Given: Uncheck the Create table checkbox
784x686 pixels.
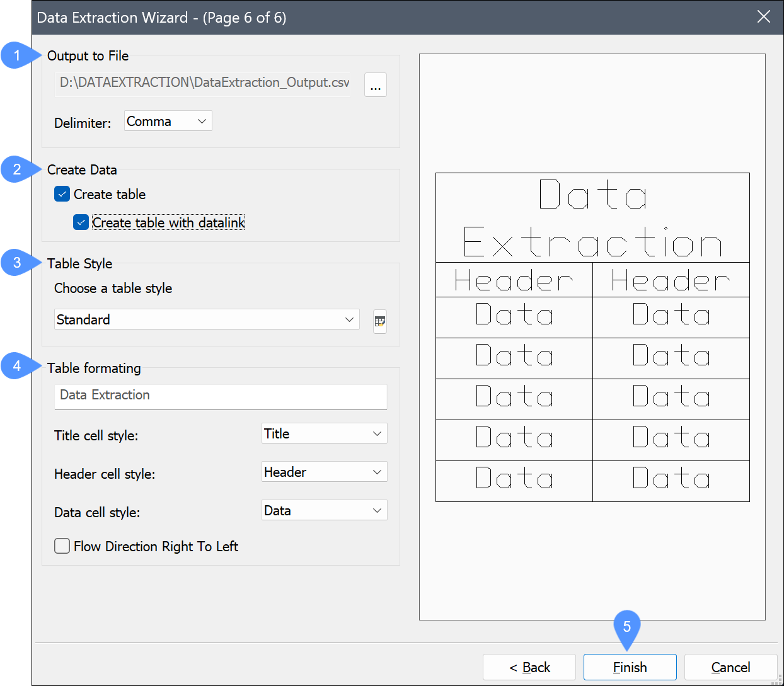Looking at the screenshot, I should coord(62,194).
